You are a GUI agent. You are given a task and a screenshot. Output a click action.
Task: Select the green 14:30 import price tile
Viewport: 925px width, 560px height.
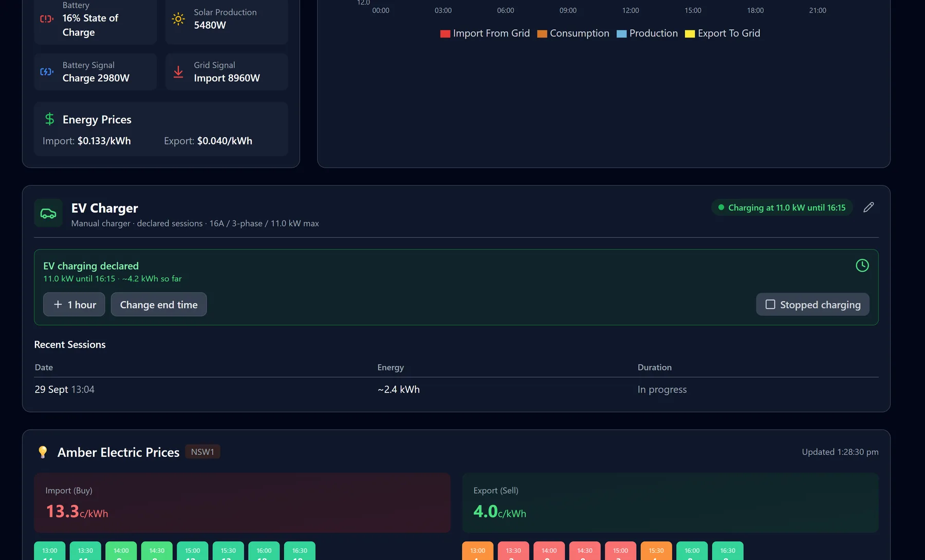tap(157, 551)
